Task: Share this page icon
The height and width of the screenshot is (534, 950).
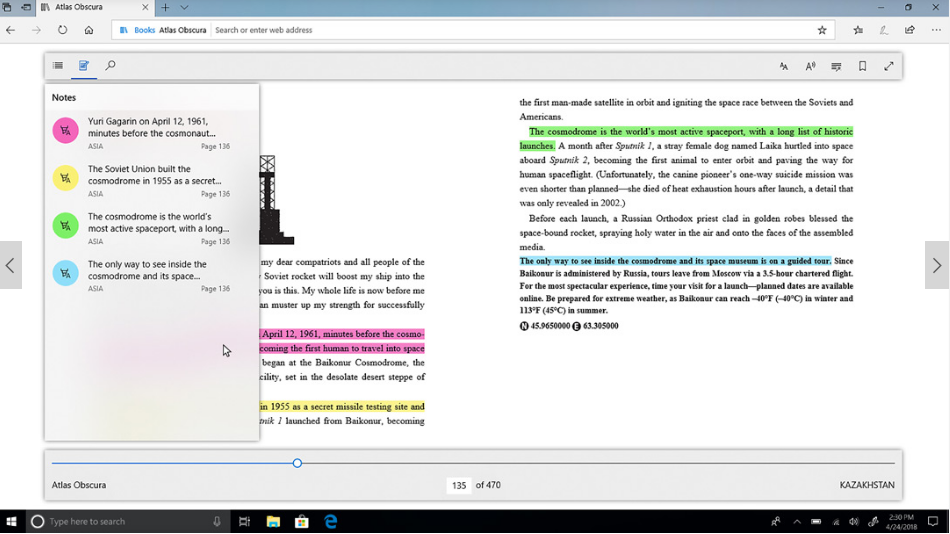Action: [909, 30]
